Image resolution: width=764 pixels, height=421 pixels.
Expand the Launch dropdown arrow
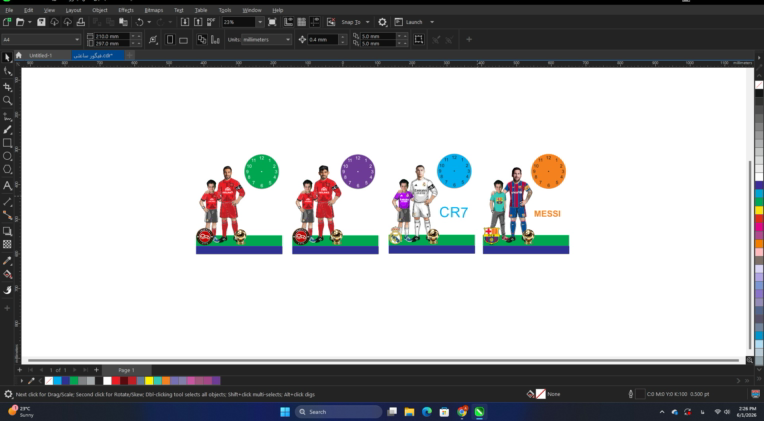(x=432, y=22)
